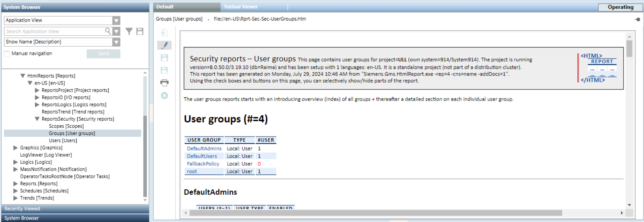Expand the Graphics tree node
The image size is (644, 222).
click(15, 148)
